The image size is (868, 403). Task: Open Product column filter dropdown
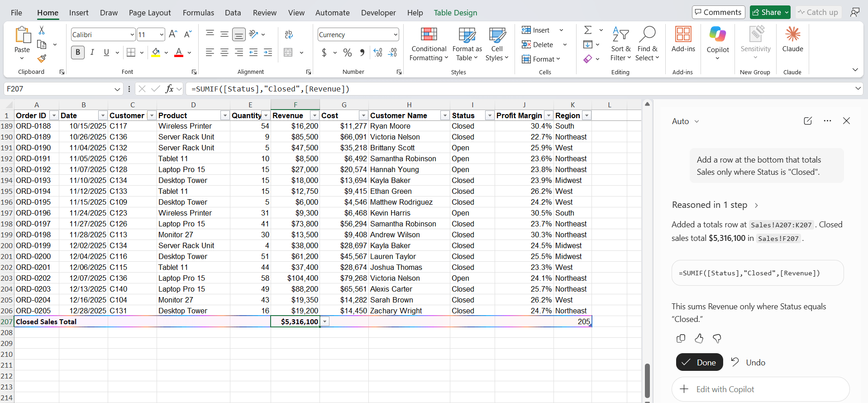point(224,115)
